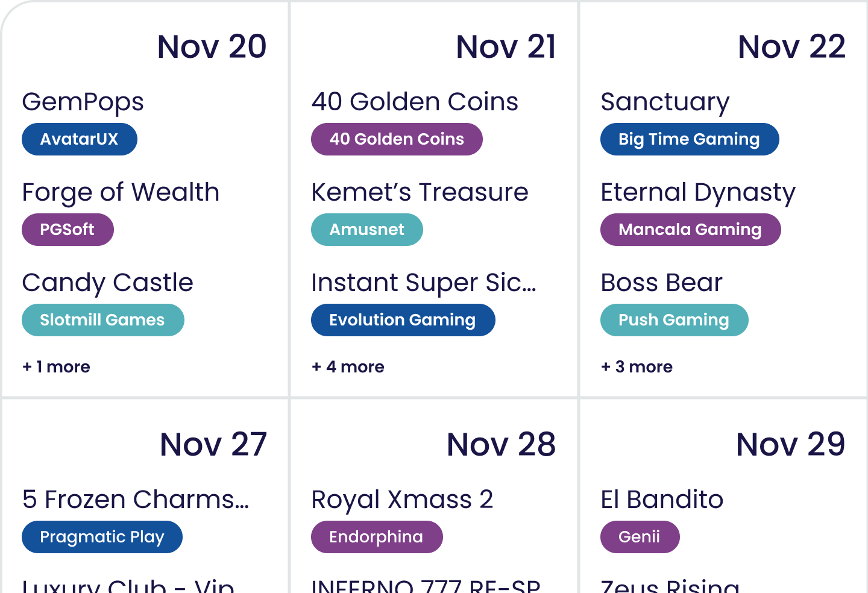Click the Pragmatic Play provider tag

pyautogui.click(x=102, y=537)
